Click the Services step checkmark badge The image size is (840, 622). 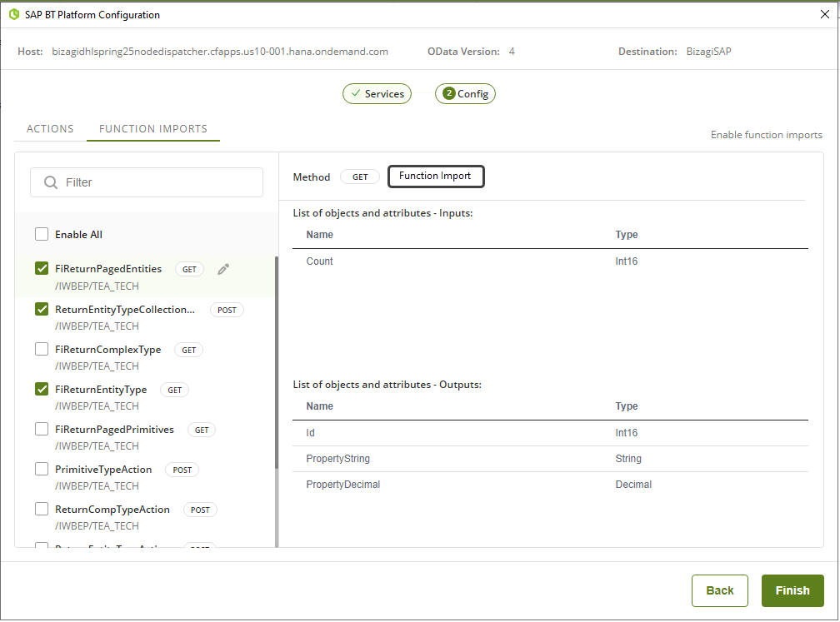coord(356,94)
